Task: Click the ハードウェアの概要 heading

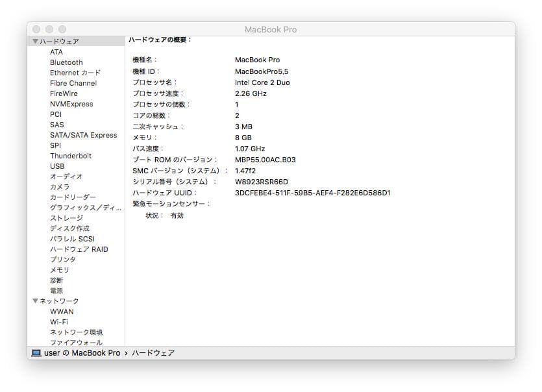Action: point(160,40)
